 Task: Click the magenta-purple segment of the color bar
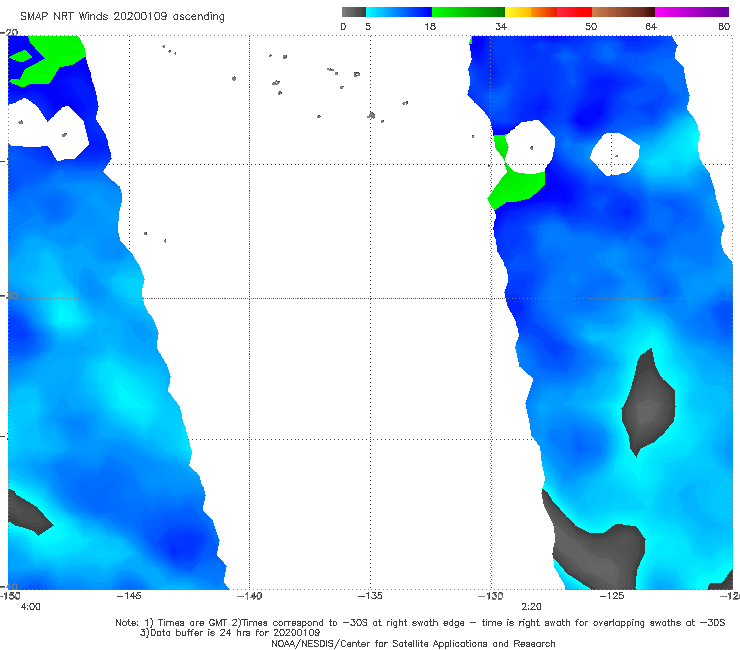pyautogui.click(x=692, y=12)
